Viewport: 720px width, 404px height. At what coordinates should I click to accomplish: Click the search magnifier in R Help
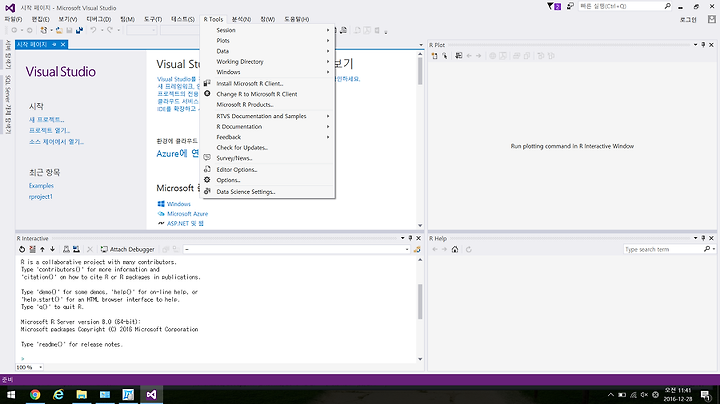click(x=707, y=249)
